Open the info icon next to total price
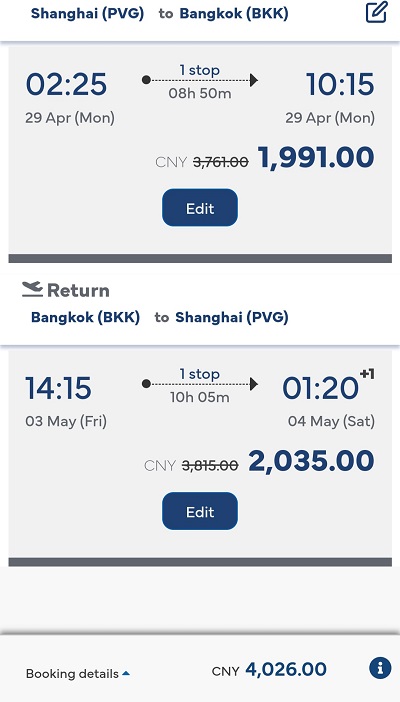Screen dimensions: 400x702 [380, 668]
